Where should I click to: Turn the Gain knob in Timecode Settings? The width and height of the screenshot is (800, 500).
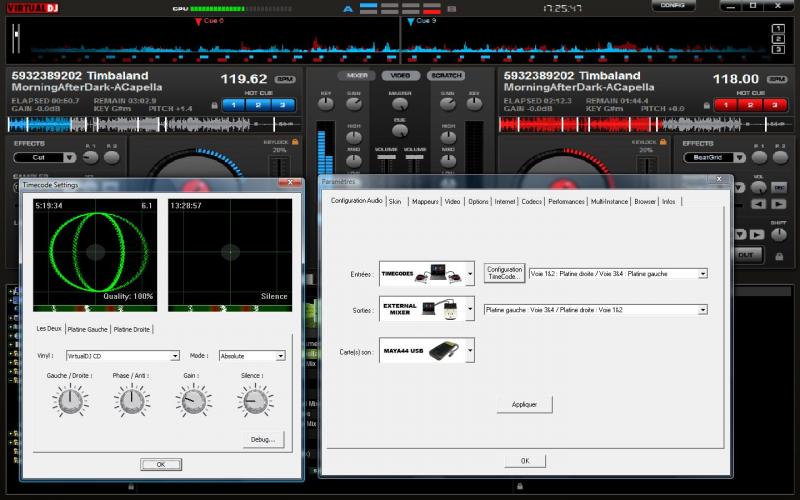(x=193, y=401)
